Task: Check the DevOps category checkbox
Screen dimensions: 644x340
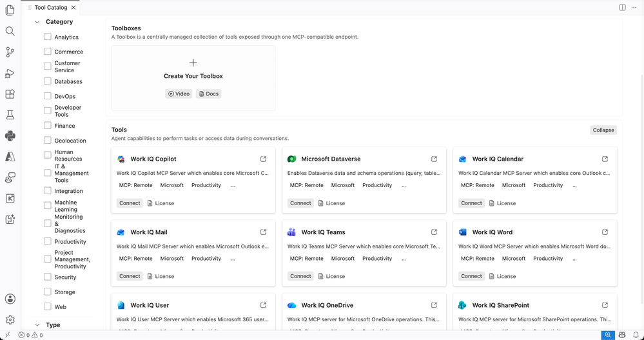Action: pos(48,95)
